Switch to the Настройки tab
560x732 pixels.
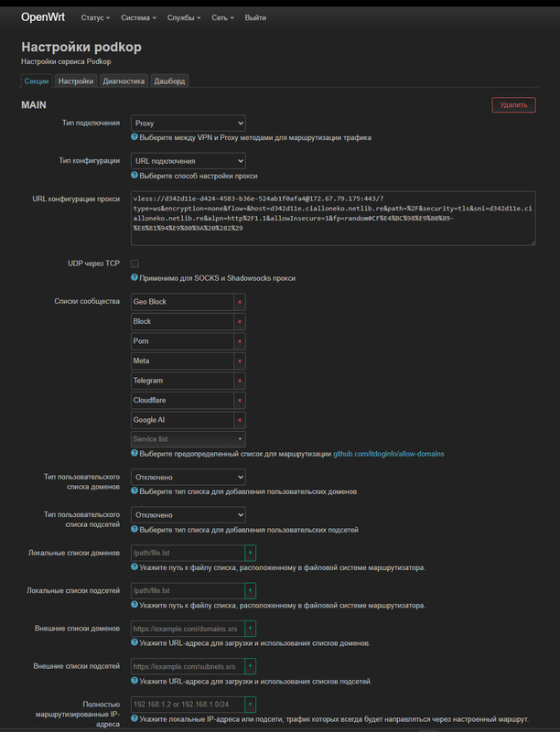(76, 81)
